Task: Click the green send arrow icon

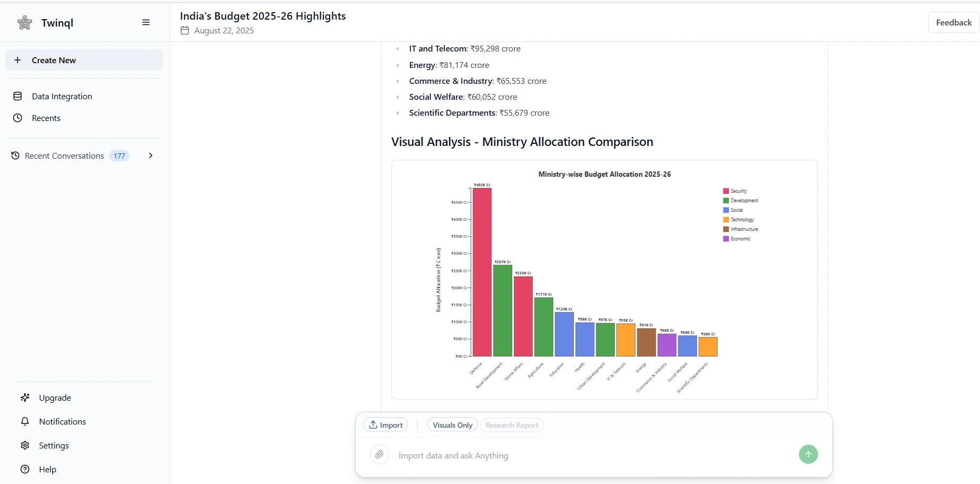Action: click(x=808, y=454)
